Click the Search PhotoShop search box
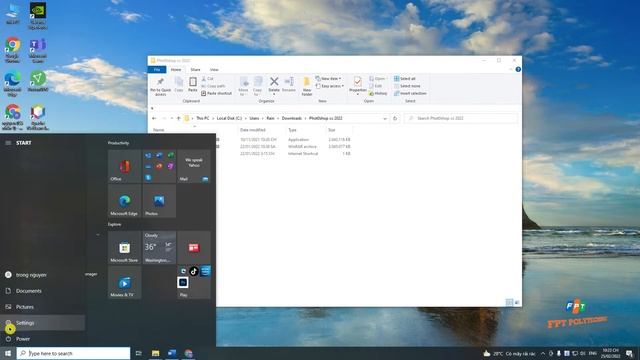This screenshot has width=640, height=360. [x=461, y=118]
